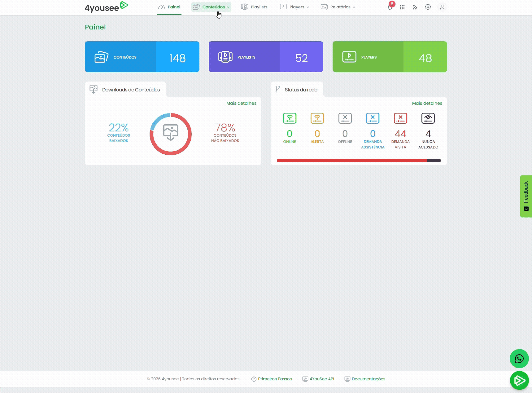The width and height of the screenshot is (532, 393).
Task: Click the RSS feed icon
Action: (415, 7)
